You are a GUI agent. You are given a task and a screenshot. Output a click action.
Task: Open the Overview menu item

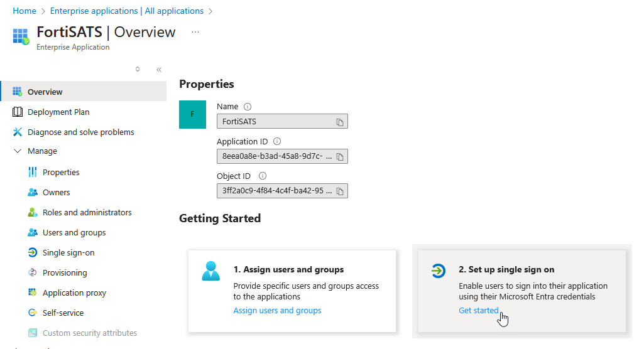(84, 92)
